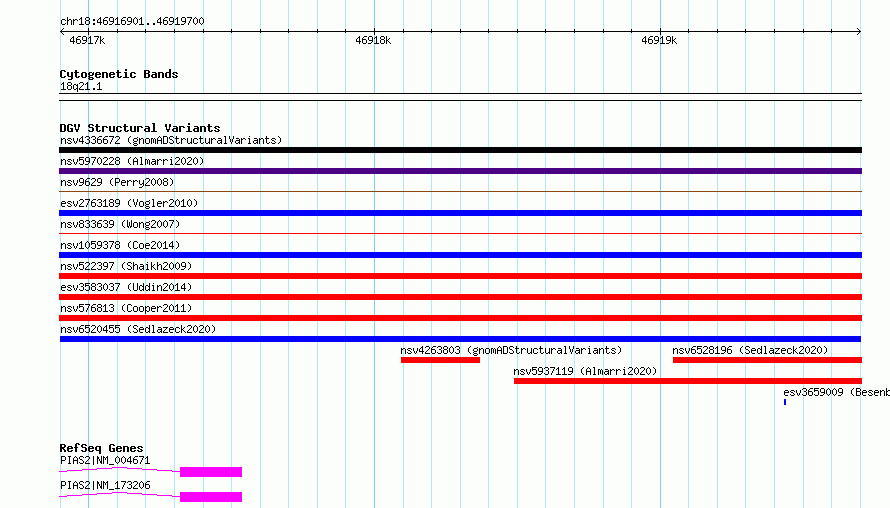Click the blue nsv6520455 variant bar

coord(460,339)
